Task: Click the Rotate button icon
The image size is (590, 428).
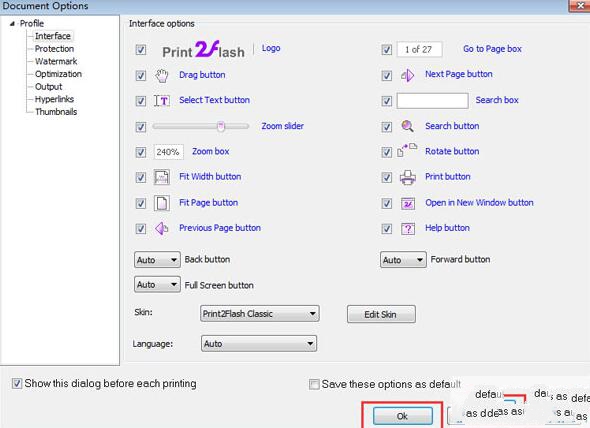Action: tap(407, 150)
